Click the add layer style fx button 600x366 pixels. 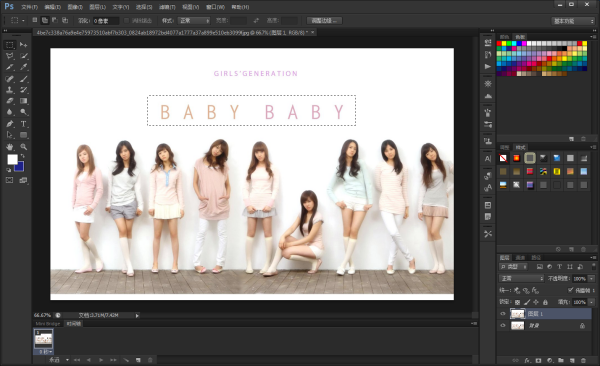527,361
